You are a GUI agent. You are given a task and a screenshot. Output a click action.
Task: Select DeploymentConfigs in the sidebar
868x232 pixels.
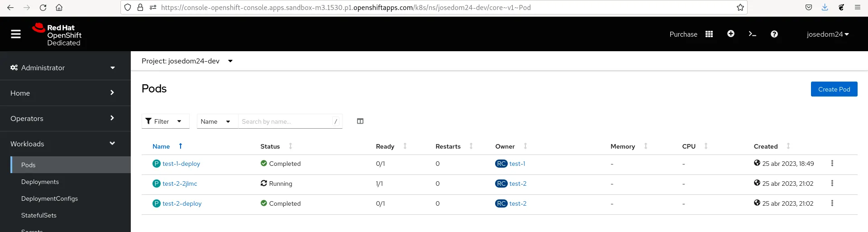click(49, 198)
